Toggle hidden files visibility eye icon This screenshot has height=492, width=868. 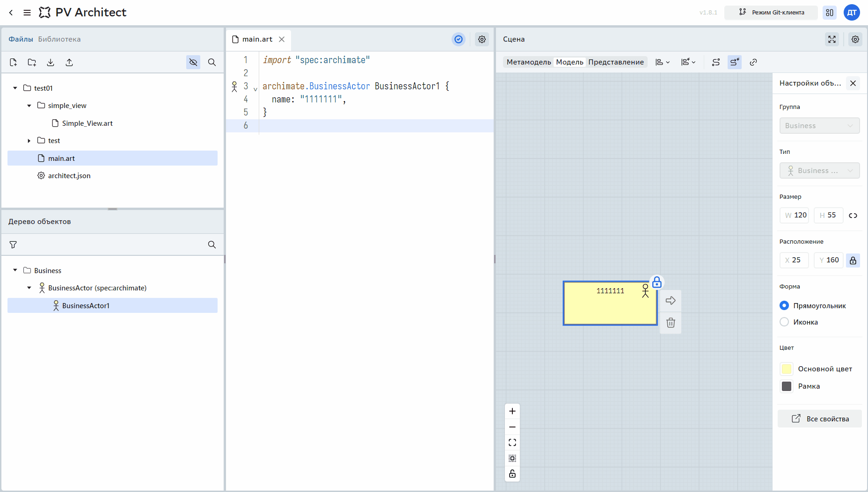click(x=193, y=62)
